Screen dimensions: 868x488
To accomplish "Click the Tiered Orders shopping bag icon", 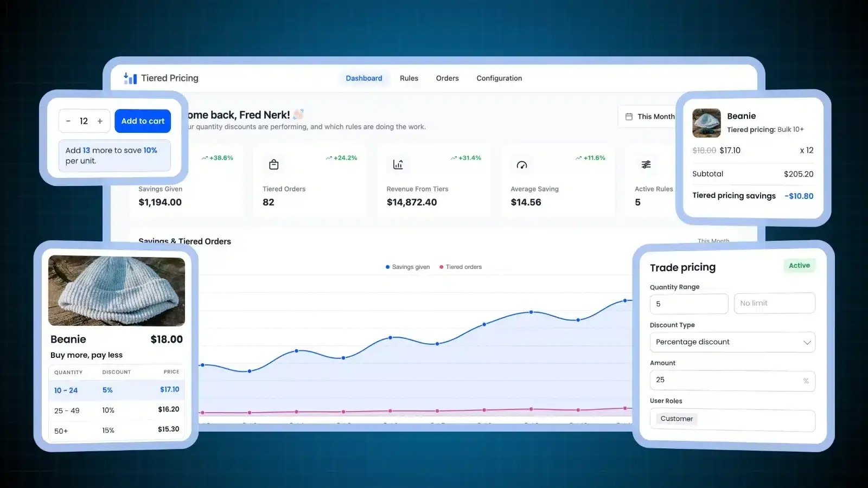I will [x=274, y=164].
